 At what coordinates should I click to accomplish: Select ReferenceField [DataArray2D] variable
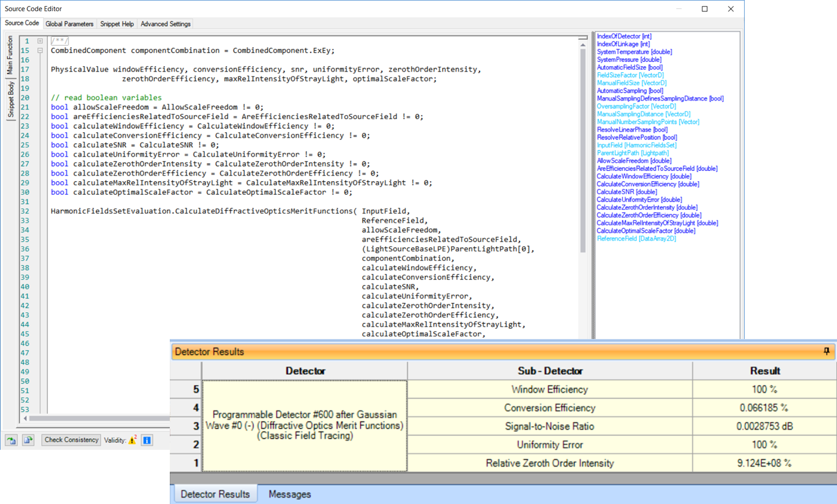tap(636, 238)
